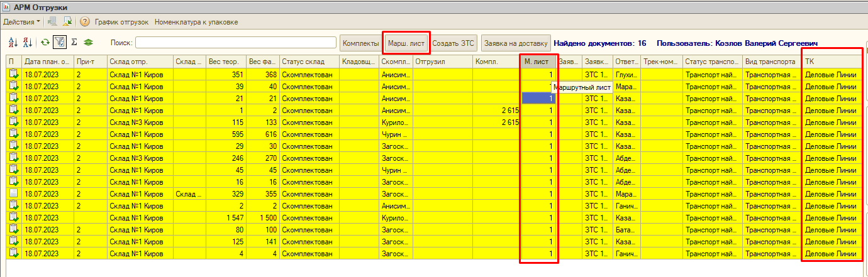This screenshot has width=868, height=277.
Task: Select cell 141 in Вес фа... column
Action: coord(263,241)
